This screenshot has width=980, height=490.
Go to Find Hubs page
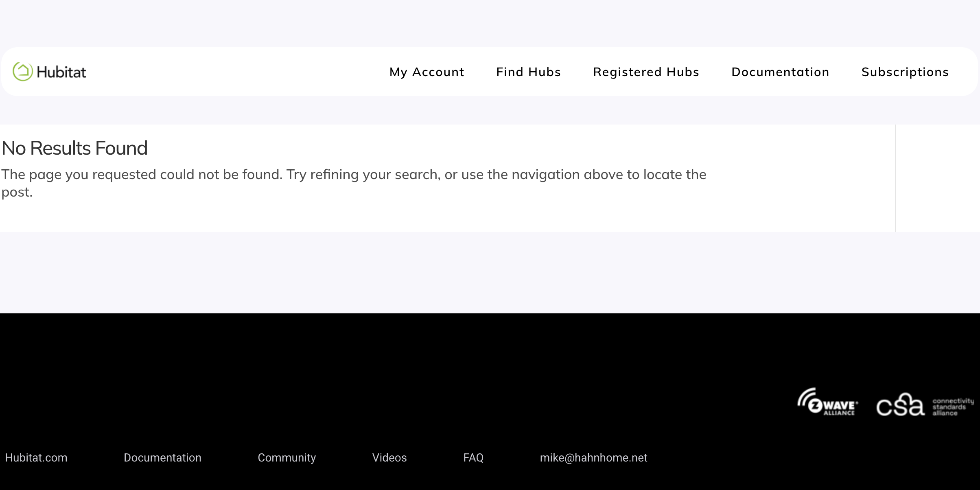(528, 72)
